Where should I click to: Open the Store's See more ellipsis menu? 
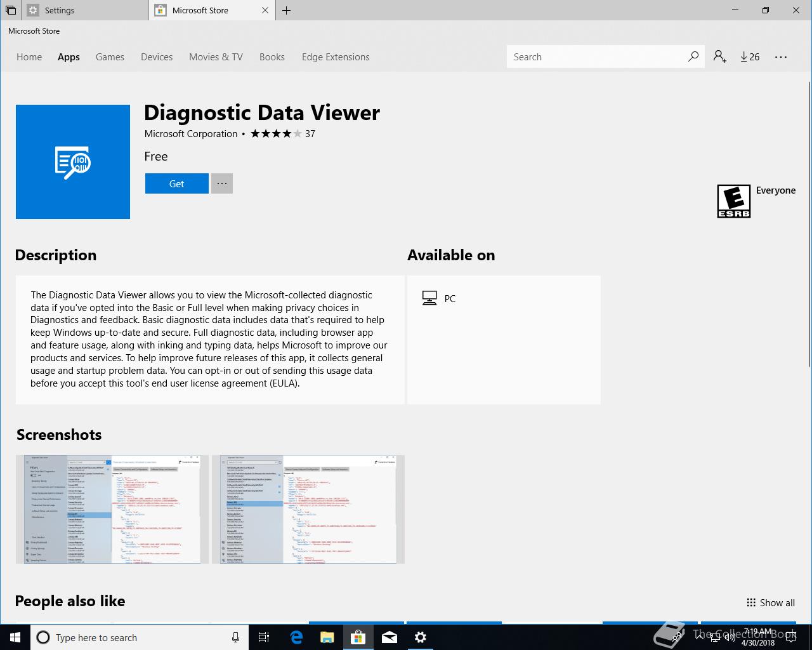(781, 56)
